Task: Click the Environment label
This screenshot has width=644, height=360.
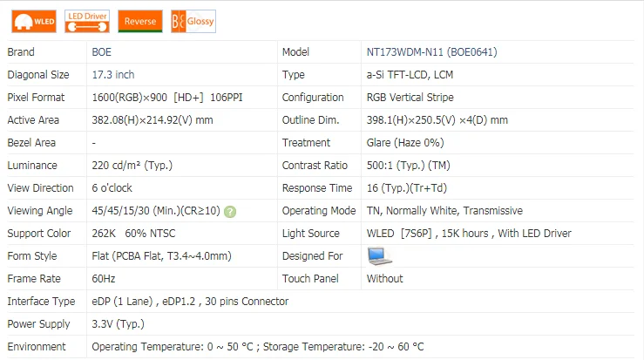Action: click(x=36, y=346)
